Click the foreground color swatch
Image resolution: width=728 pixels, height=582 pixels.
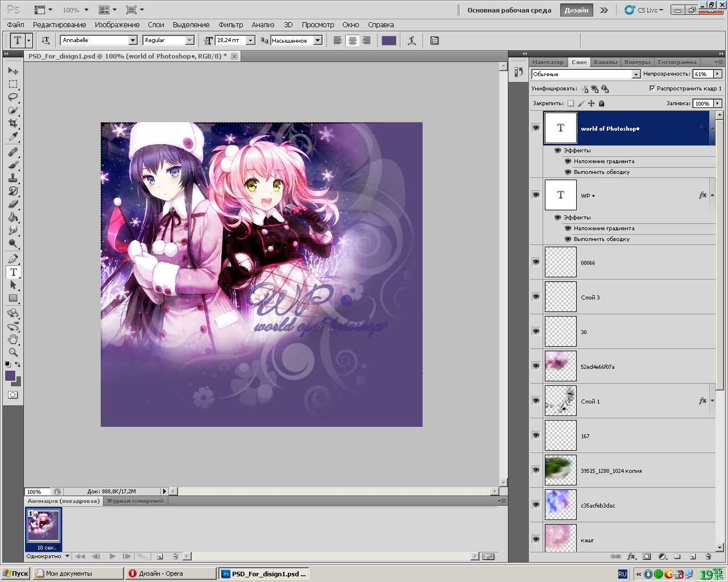[x=10, y=376]
